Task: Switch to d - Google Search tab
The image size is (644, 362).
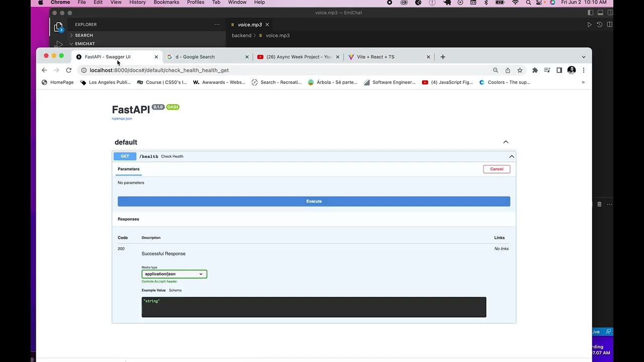Action: (x=207, y=57)
